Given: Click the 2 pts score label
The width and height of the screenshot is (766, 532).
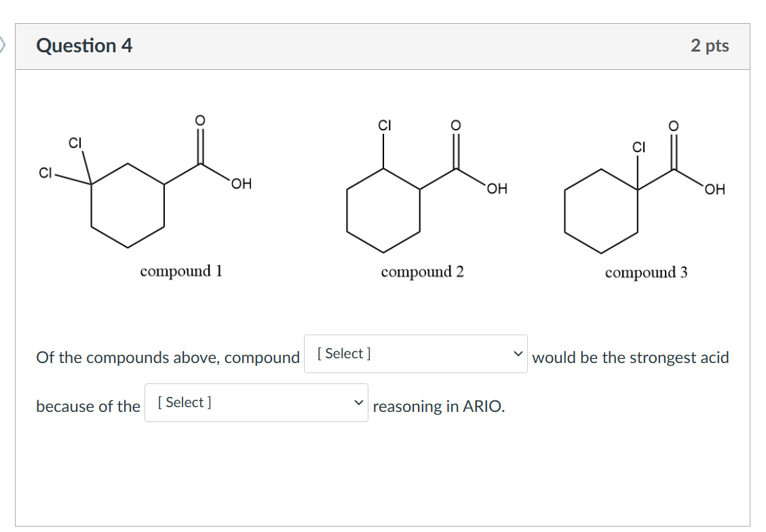Looking at the screenshot, I should (710, 45).
